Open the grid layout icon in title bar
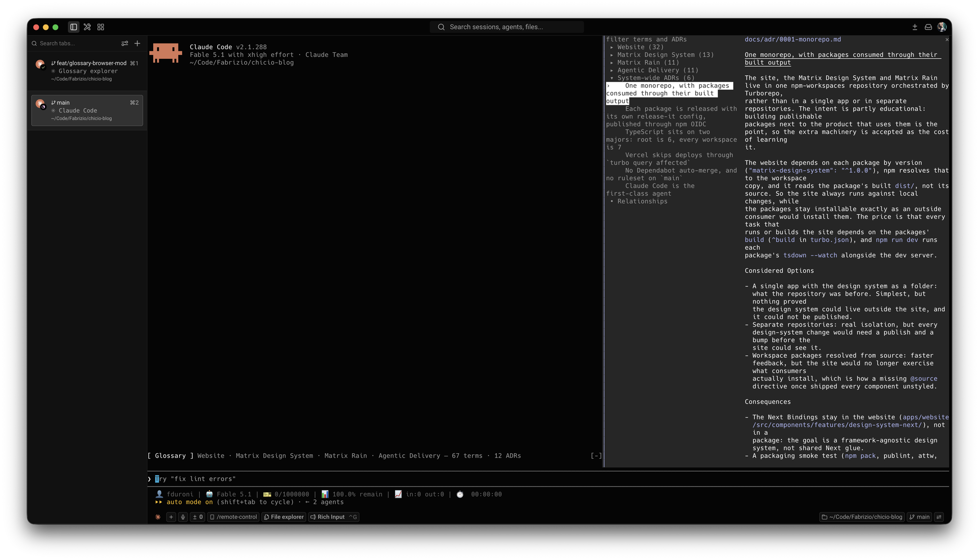Image resolution: width=979 pixels, height=560 pixels. point(101,27)
